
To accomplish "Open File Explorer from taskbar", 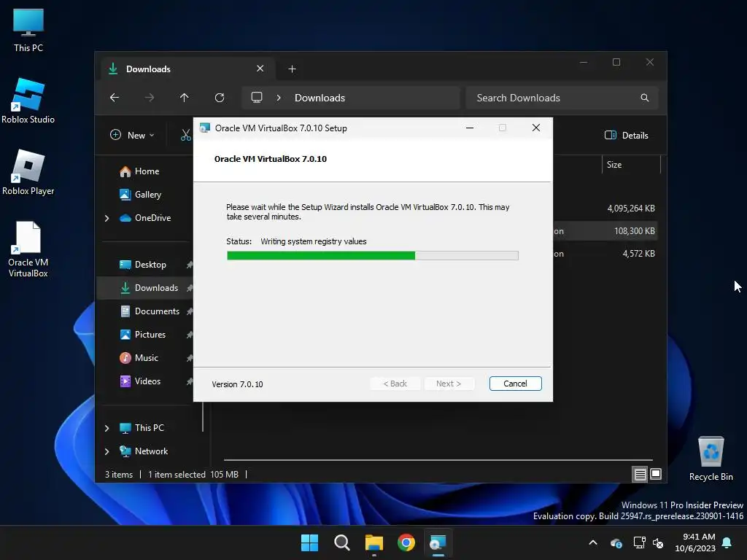I will [x=374, y=542].
